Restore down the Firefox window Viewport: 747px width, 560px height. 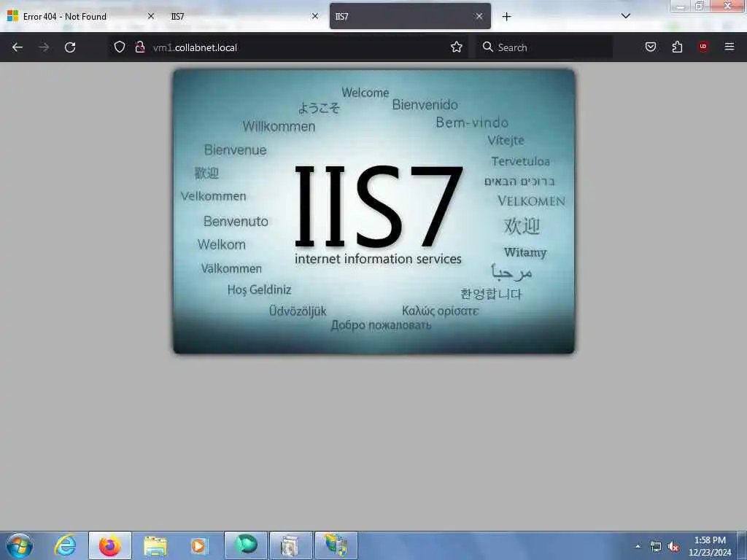click(x=700, y=6)
